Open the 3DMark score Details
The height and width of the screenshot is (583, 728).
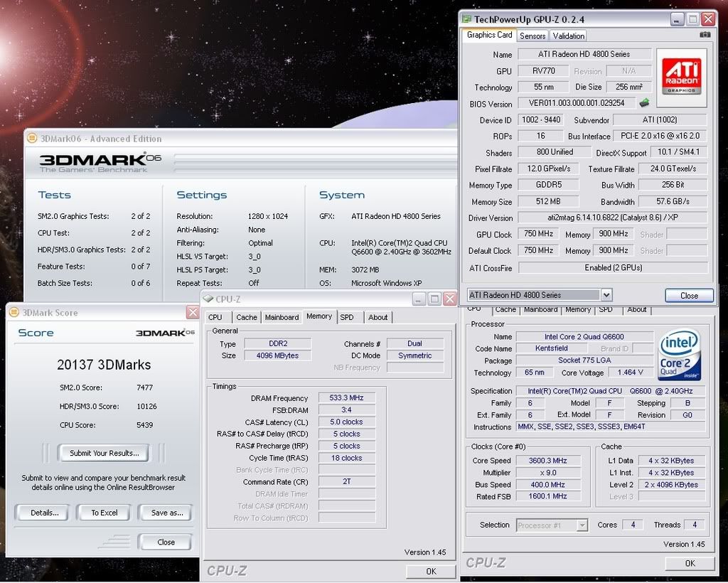click(x=45, y=513)
